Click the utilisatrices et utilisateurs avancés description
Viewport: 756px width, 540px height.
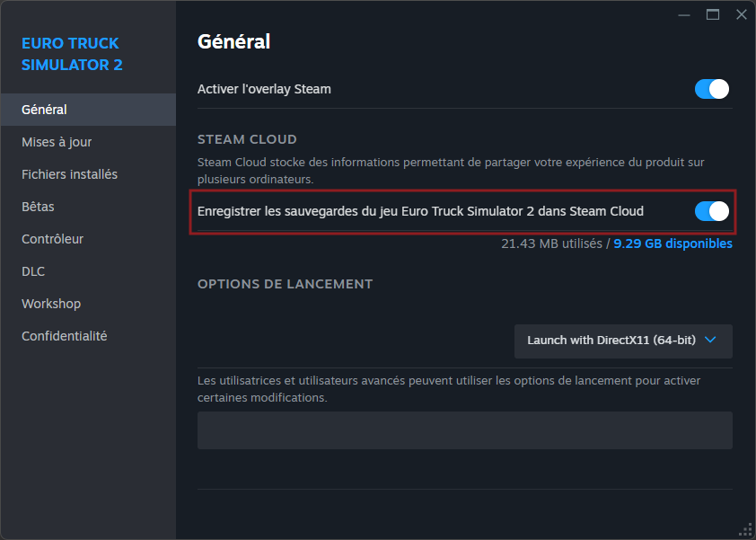tap(449, 389)
